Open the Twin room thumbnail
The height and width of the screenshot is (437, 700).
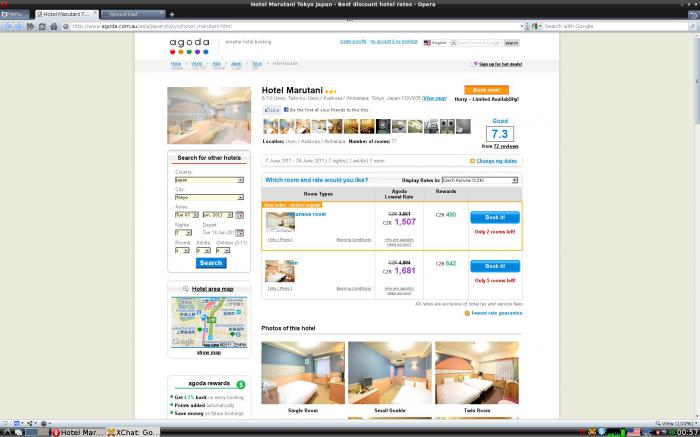point(280,271)
